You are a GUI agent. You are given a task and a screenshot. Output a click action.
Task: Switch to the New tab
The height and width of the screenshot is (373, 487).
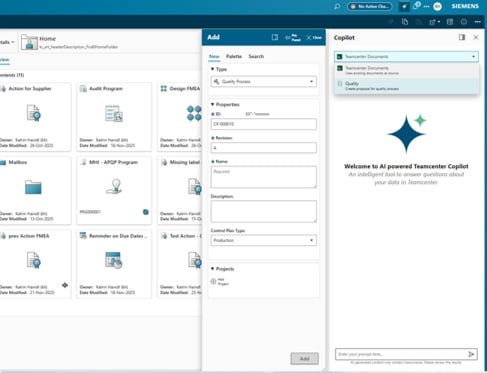pos(214,57)
